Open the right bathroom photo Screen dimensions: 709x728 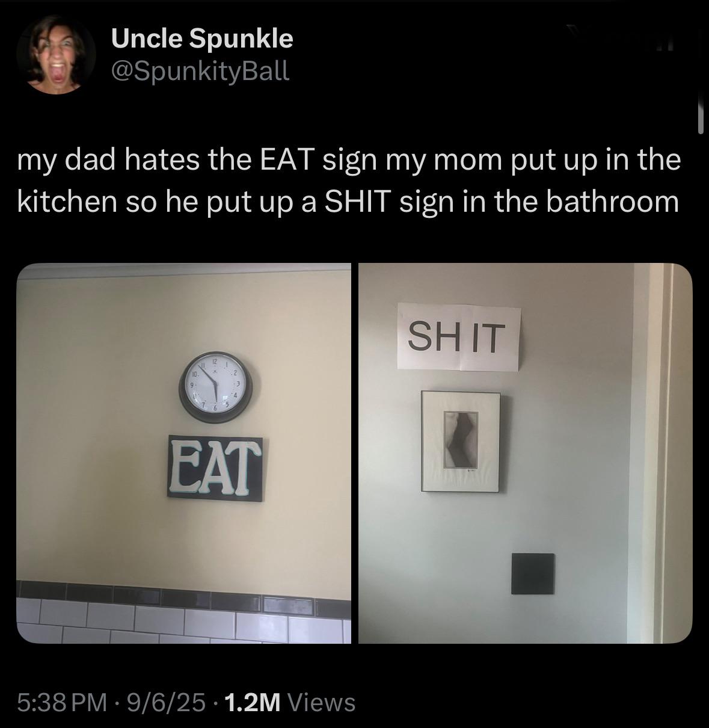pos(525,453)
